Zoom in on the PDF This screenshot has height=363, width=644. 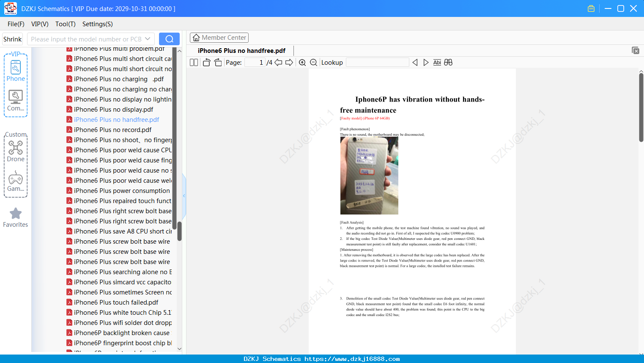coord(302,63)
